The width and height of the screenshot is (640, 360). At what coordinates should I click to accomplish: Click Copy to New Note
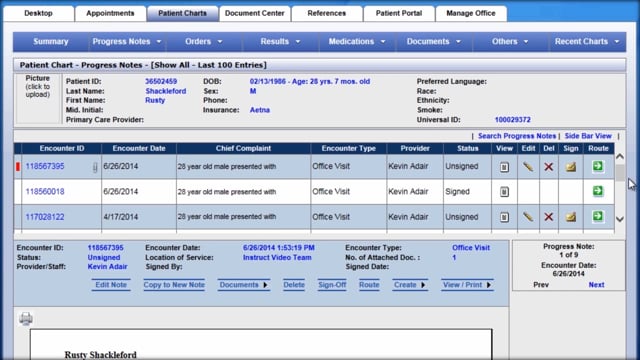[174, 285]
